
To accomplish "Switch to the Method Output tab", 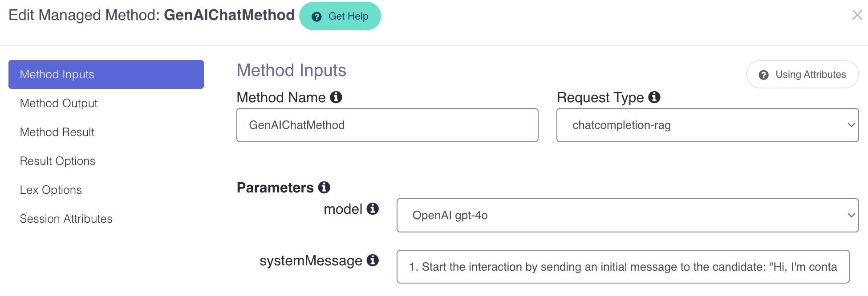I will pyautogui.click(x=59, y=103).
